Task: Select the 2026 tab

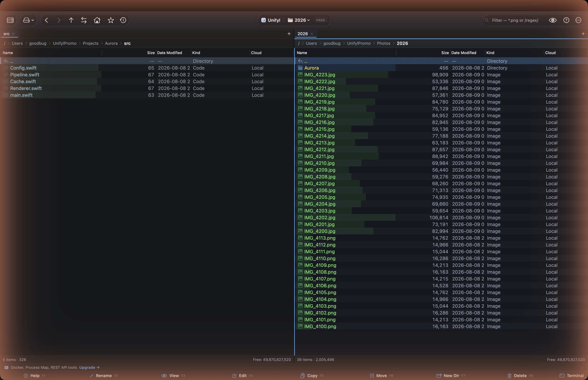Action: tap(303, 34)
